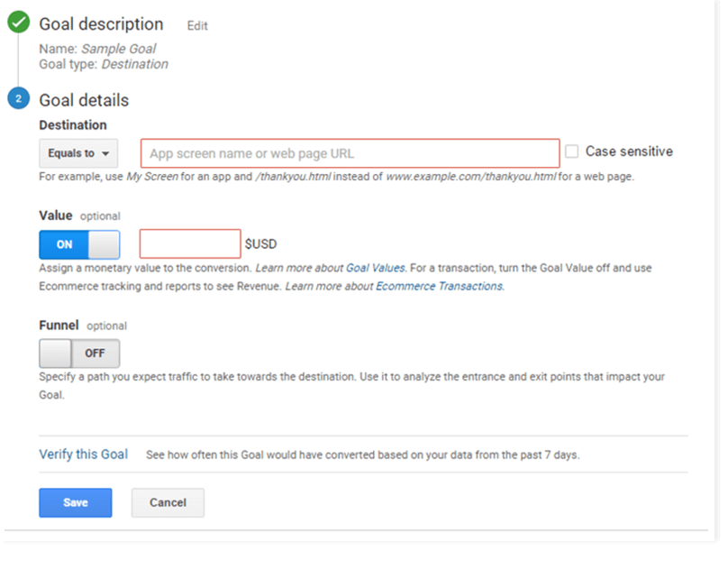The height and width of the screenshot is (569, 728).
Task: Select the Goal details step heading
Action: click(x=84, y=100)
